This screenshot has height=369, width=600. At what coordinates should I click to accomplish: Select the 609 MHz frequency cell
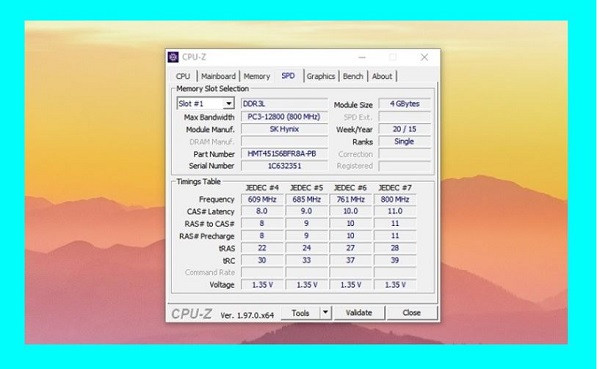[x=262, y=199]
